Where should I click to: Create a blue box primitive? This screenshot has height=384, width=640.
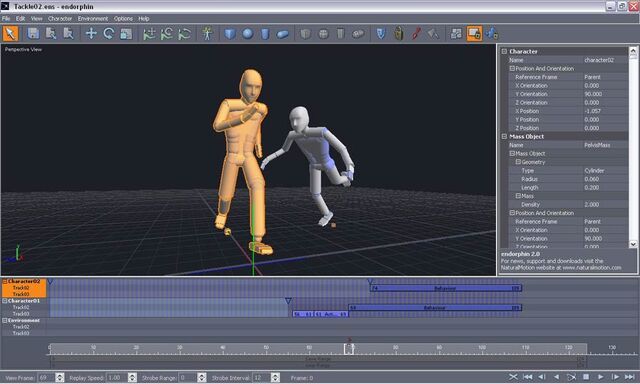(x=230, y=33)
